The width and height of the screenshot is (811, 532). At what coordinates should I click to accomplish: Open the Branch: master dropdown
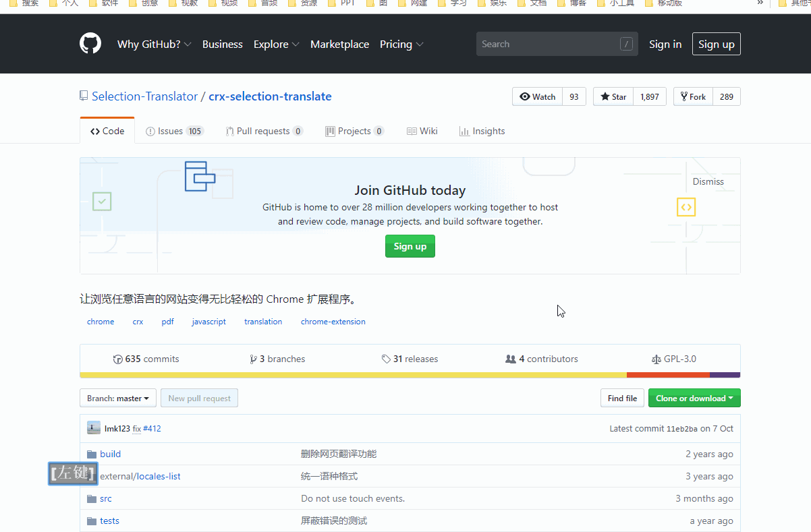click(x=118, y=398)
